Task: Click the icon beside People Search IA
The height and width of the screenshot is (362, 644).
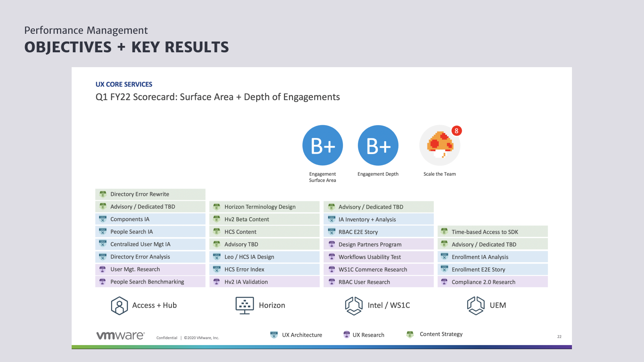Action: pyautogui.click(x=103, y=232)
